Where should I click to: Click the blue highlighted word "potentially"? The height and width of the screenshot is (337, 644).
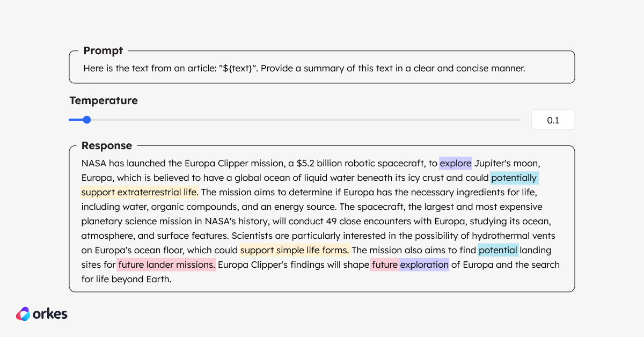514,178
